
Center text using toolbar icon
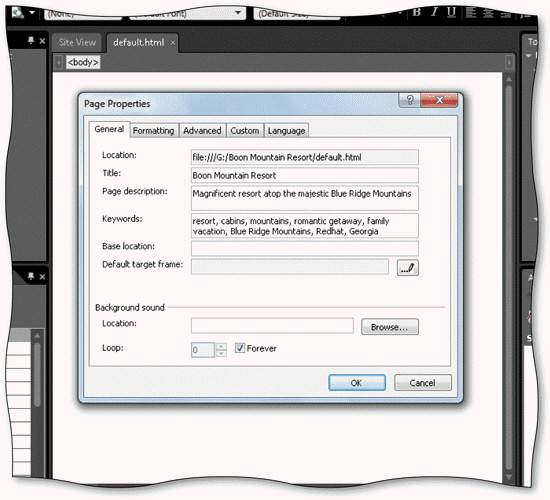point(488,13)
